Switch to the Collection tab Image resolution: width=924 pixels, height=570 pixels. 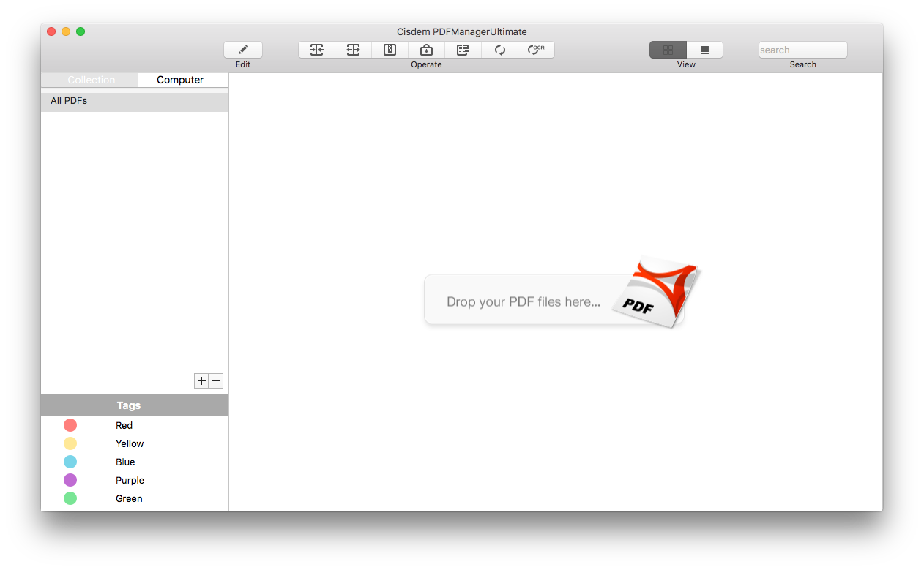pyautogui.click(x=91, y=80)
